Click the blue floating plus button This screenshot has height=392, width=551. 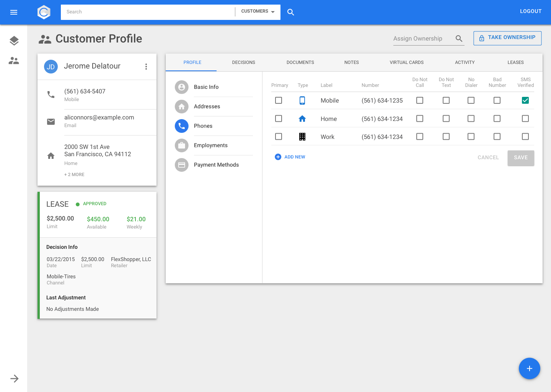tap(529, 368)
